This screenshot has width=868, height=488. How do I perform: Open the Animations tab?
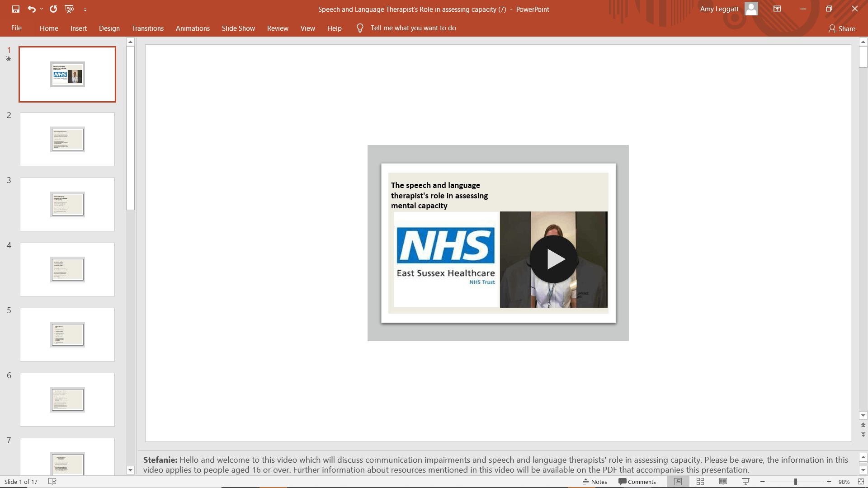pyautogui.click(x=193, y=28)
